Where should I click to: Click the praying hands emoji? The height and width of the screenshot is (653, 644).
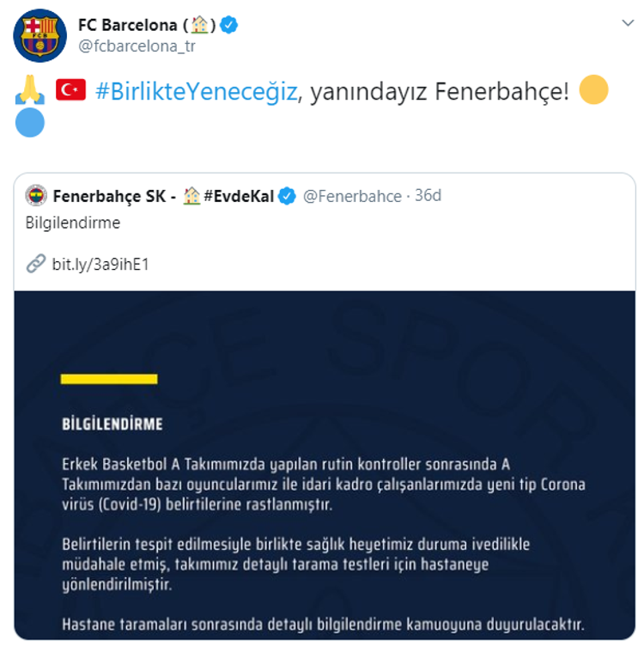(30, 89)
